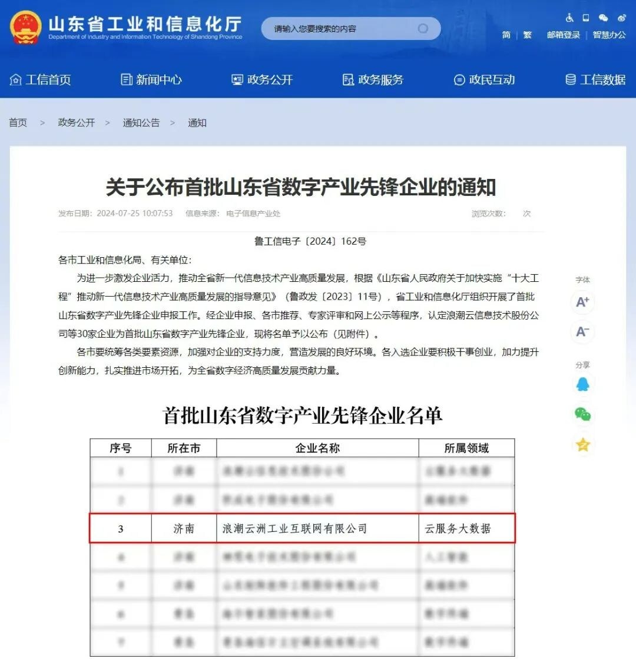Open the 新闻中心 navigation menu
The width and height of the screenshot is (636, 672).
pyautogui.click(x=151, y=79)
